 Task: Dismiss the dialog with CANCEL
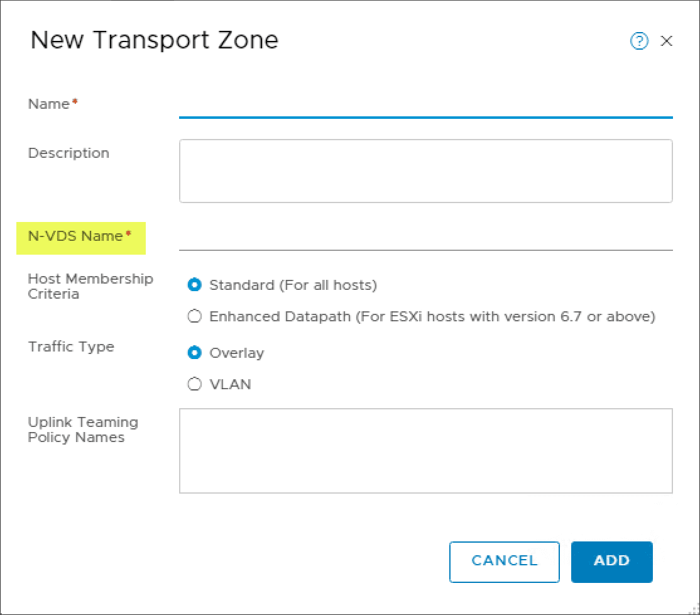click(x=504, y=561)
